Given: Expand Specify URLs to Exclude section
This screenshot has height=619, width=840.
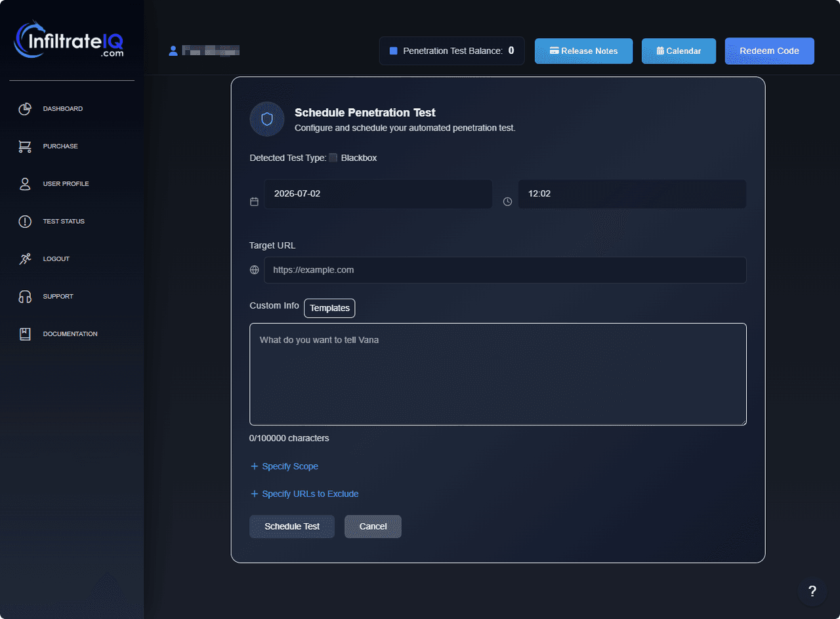Looking at the screenshot, I should click(304, 494).
